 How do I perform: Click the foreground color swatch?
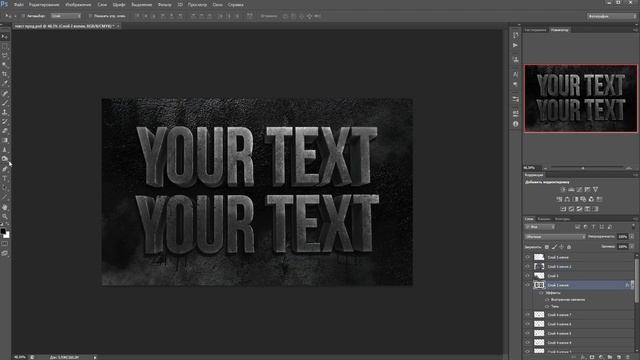[3, 231]
